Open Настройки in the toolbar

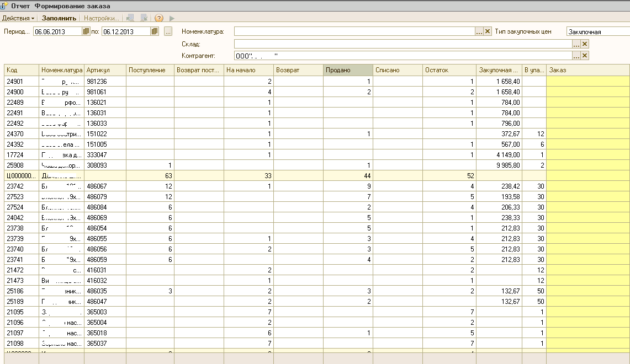pos(101,18)
